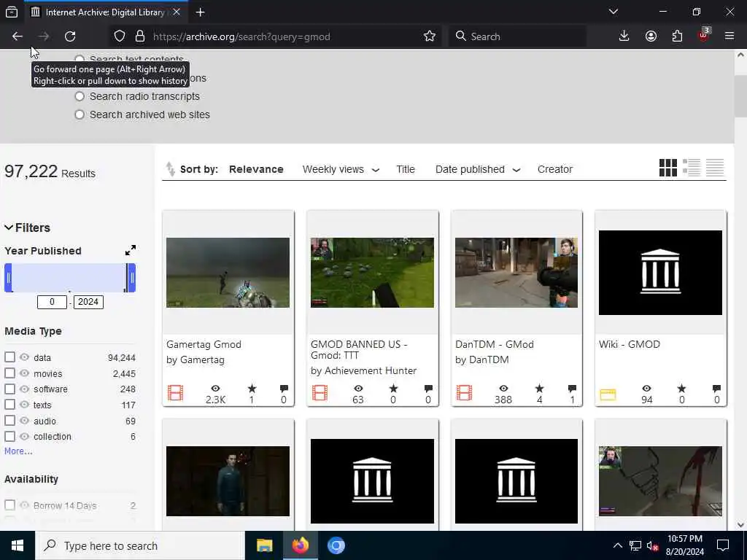Check the texts media type filter
Image resolution: width=747 pixels, height=560 pixels.
click(x=10, y=405)
